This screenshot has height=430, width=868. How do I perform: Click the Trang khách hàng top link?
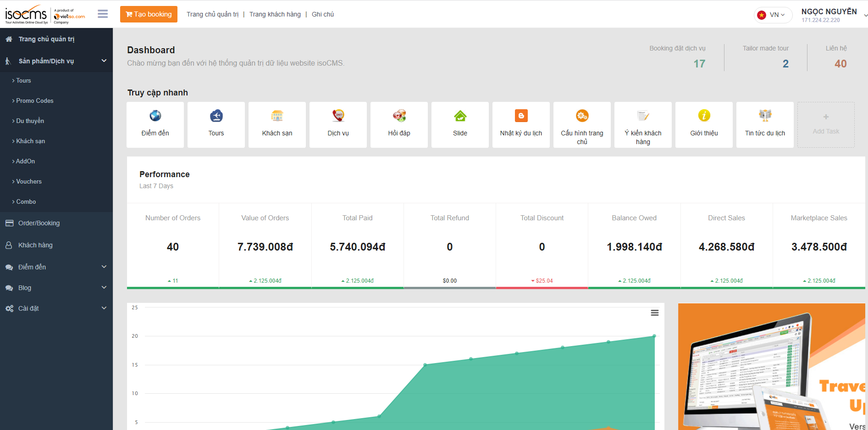click(275, 14)
